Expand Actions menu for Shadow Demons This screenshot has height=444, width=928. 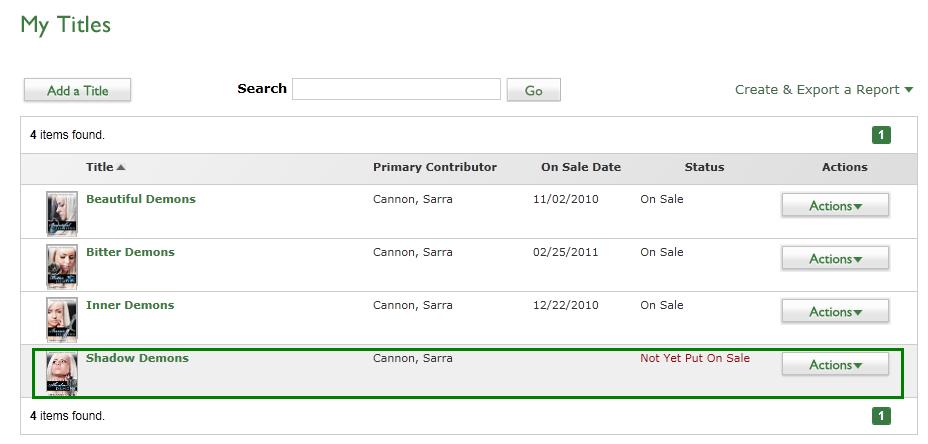tap(834, 365)
